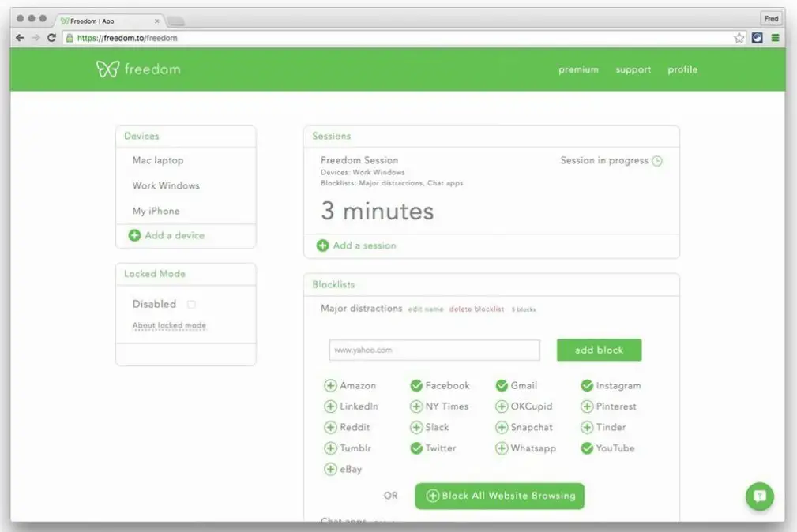
Task: Click the edit name link
Action: pyautogui.click(x=426, y=309)
